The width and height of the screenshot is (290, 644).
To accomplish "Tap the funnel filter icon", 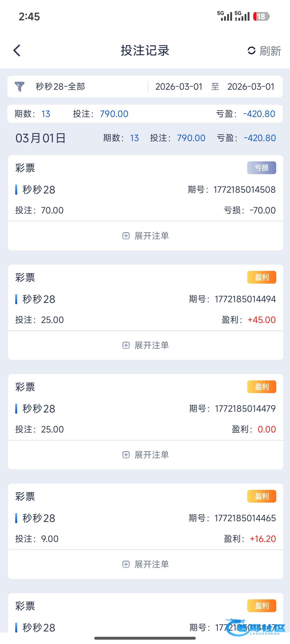I will pos(20,87).
